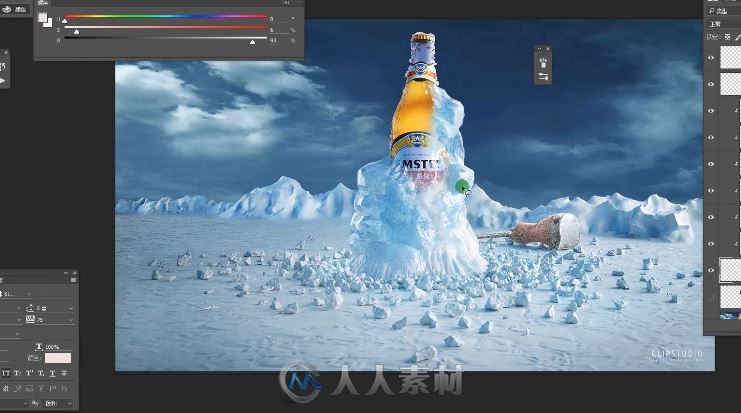Image resolution: width=741 pixels, height=413 pixels.
Task: Click the foreground color swatch in the Color panel
Action: 43,17
